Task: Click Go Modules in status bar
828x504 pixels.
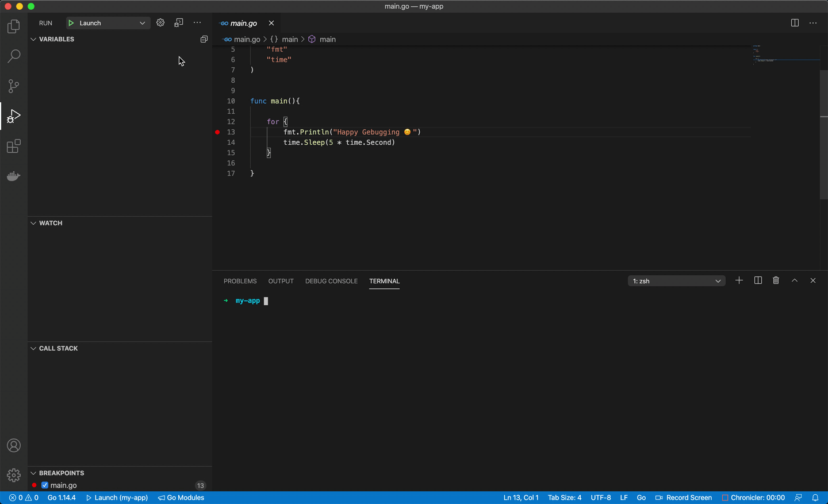Action: click(x=181, y=498)
